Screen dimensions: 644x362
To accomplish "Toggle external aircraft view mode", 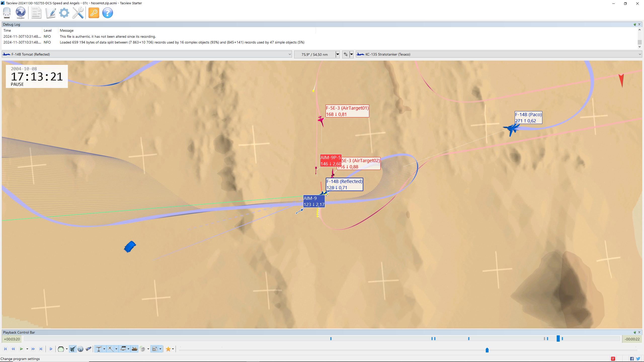I will (x=72, y=349).
